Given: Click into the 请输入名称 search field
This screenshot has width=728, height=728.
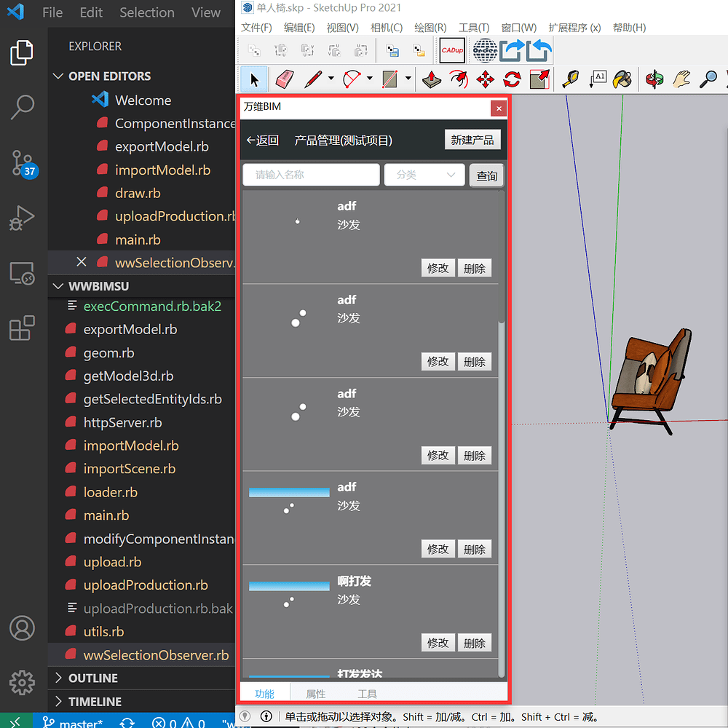Looking at the screenshot, I should click(x=311, y=175).
